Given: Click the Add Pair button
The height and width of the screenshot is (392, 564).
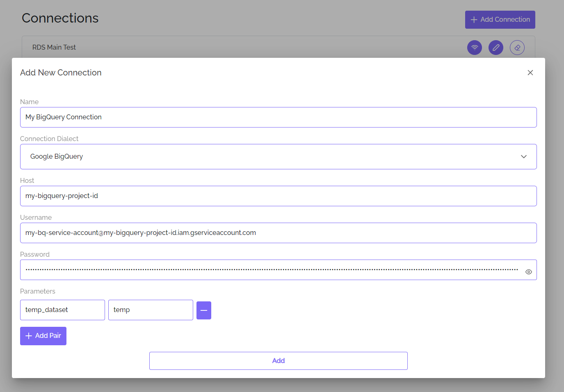Looking at the screenshot, I should (x=43, y=336).
